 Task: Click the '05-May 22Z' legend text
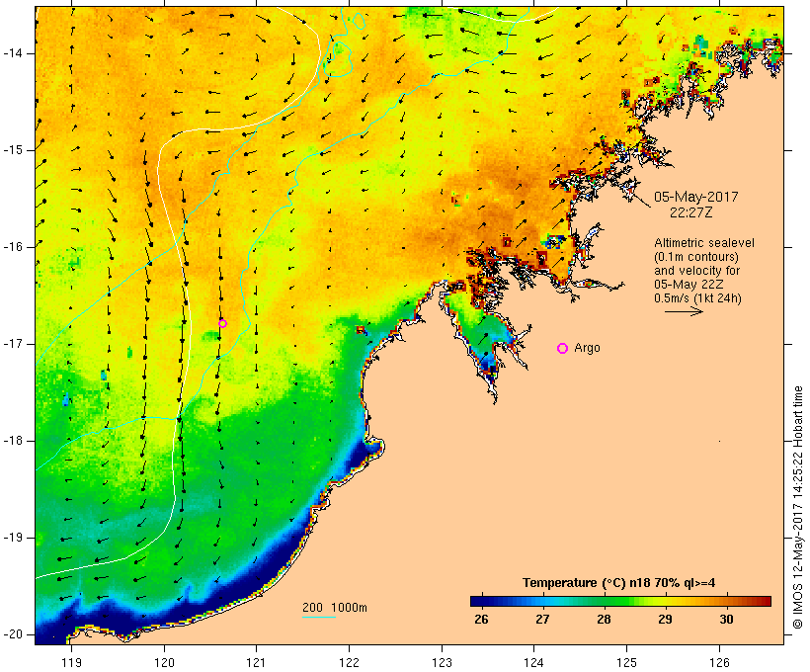(688, 285)
